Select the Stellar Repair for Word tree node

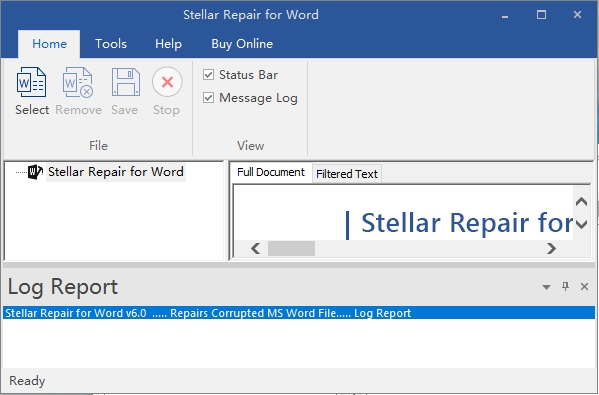(116, 172)
